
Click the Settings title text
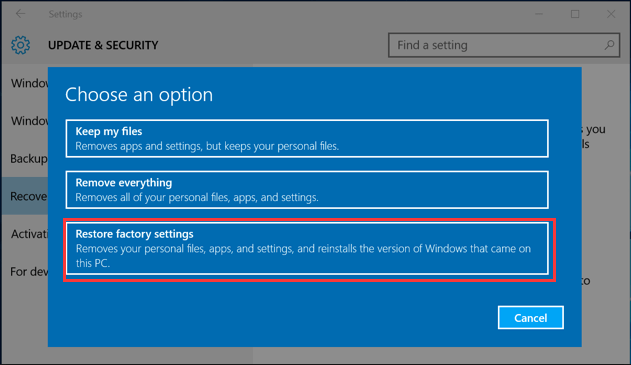(x=65, y=14)
